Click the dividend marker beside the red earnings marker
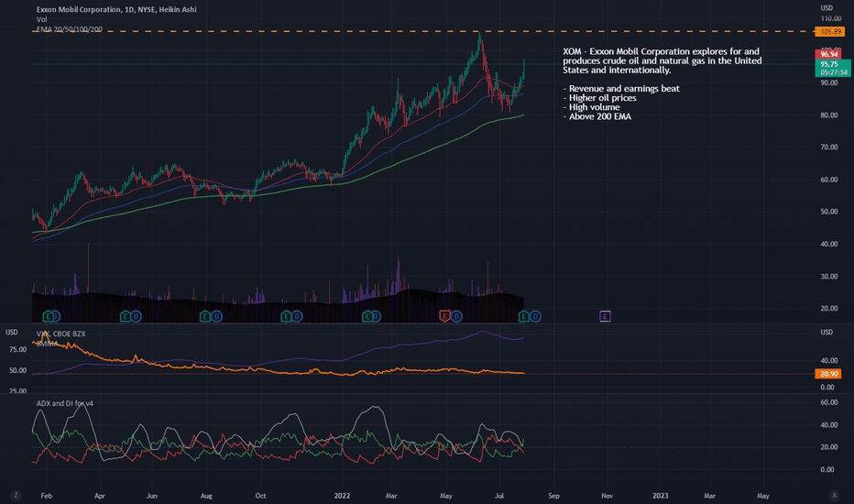The width and height of the screenshot is (854, 504). pyautogui.click(x=456, y=316)
